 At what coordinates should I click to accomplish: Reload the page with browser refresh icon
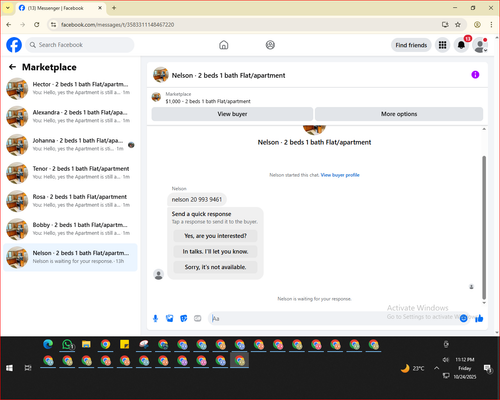[x=37, y=25]
